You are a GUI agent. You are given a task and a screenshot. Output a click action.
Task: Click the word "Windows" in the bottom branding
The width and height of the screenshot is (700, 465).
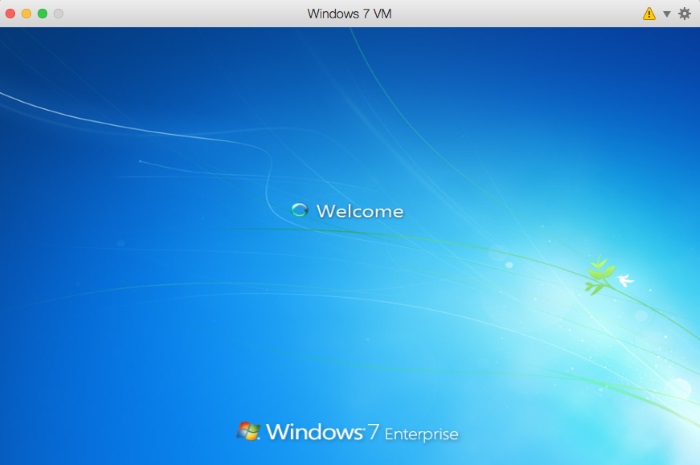click(312, 432)
